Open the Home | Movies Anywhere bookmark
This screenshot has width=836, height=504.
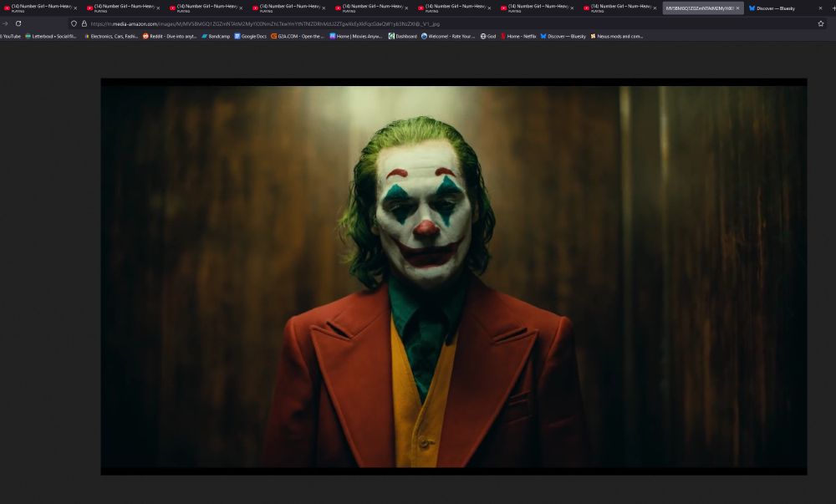pyautogui.click(x=355, y=36)
